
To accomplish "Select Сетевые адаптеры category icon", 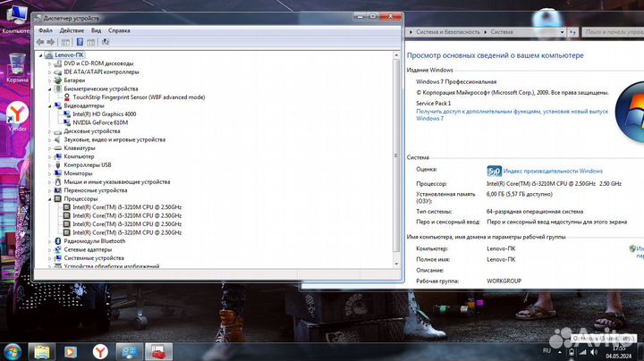I will [58, 249].
